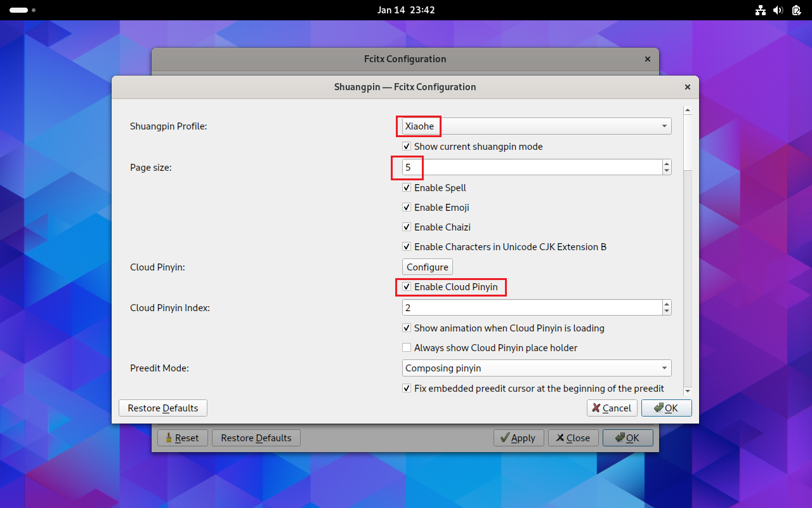Increase Page size with up arrow
The image size is (812, 508).
667,164
